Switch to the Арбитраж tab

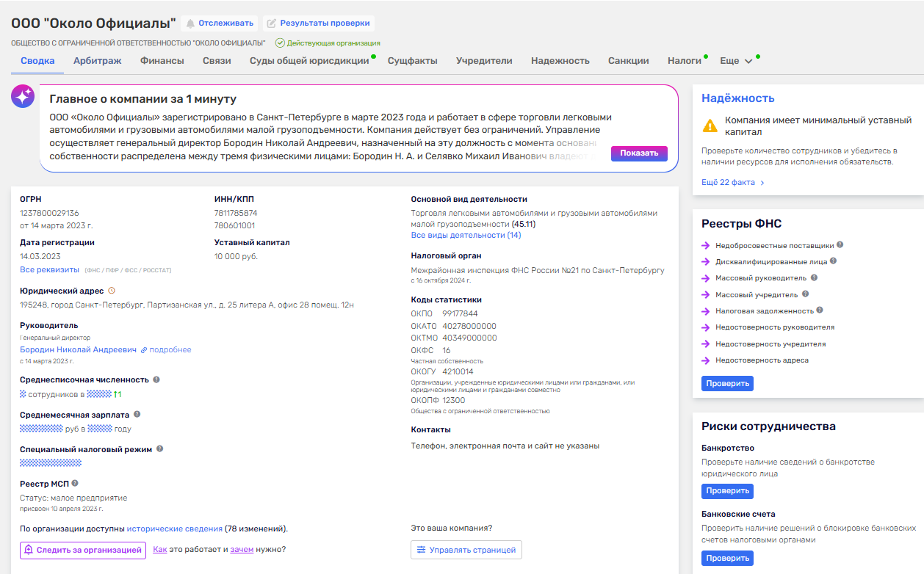pos(98,61)
